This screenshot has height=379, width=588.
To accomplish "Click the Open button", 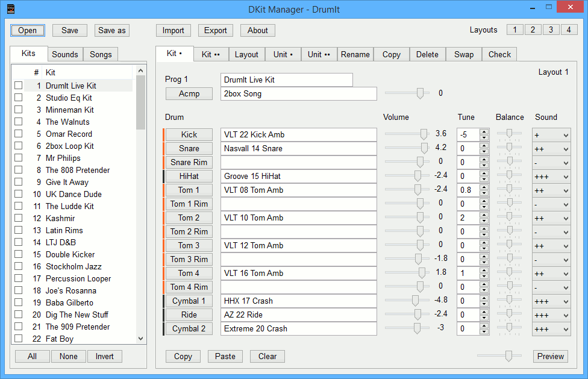I will (27, 30).
